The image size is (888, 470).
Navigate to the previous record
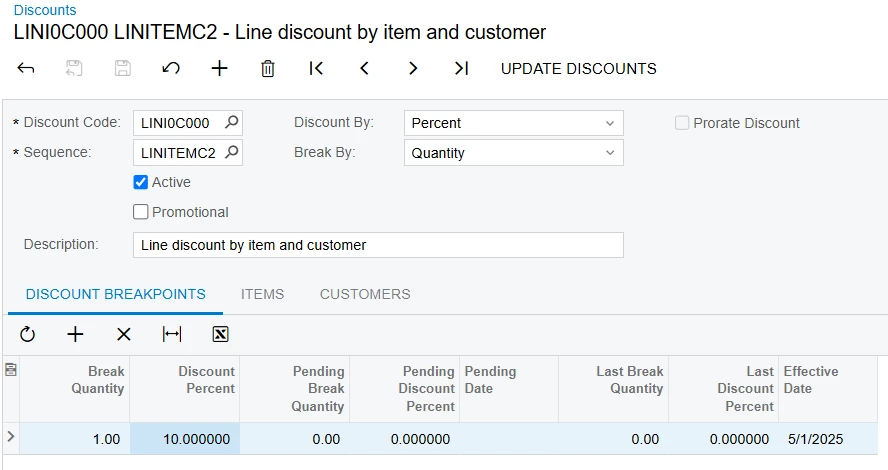[365, 69]
